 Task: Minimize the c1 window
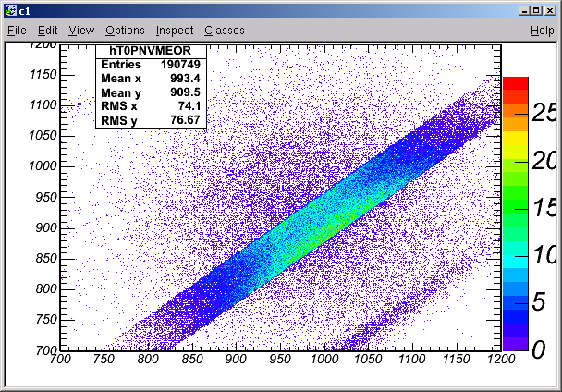(x=524, y=11)
